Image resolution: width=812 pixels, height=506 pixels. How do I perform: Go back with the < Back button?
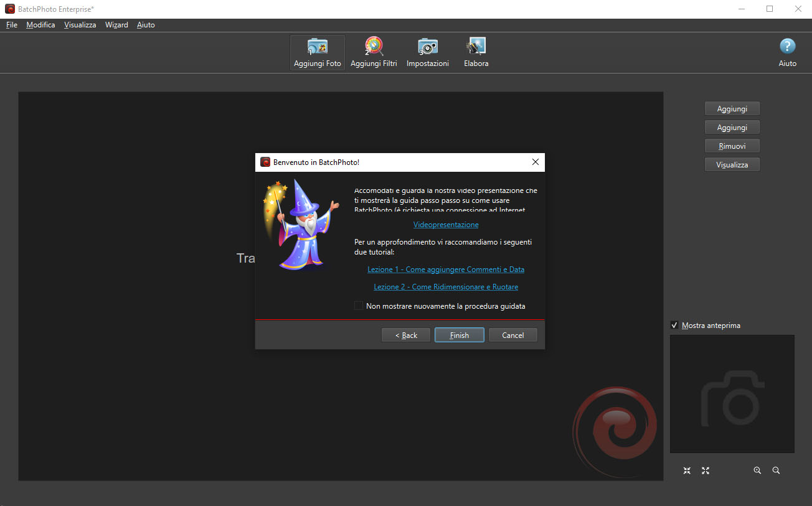click(x=406, y=335)
